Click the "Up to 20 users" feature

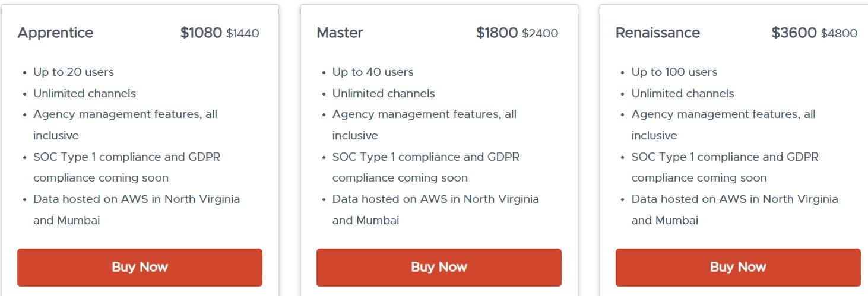74,72
